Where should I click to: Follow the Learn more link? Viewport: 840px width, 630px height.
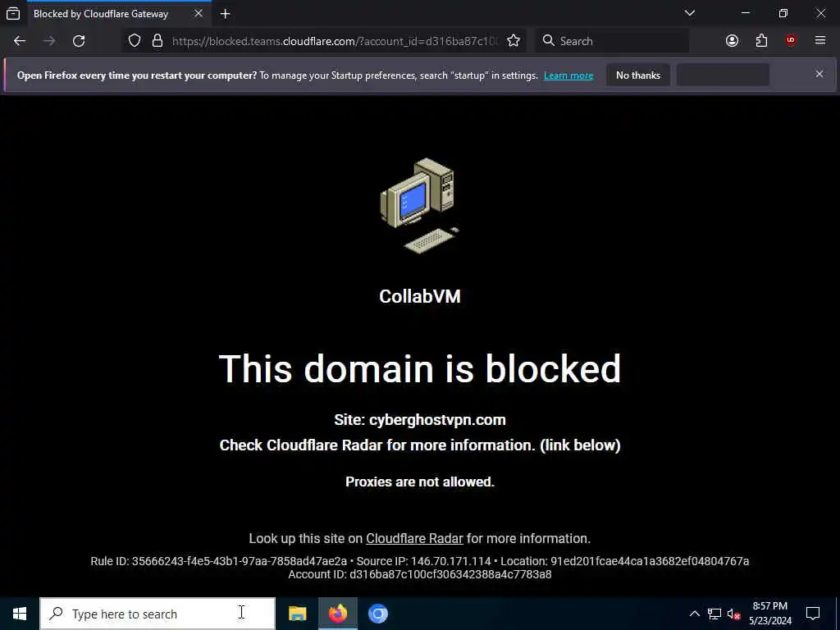(568, 75)
